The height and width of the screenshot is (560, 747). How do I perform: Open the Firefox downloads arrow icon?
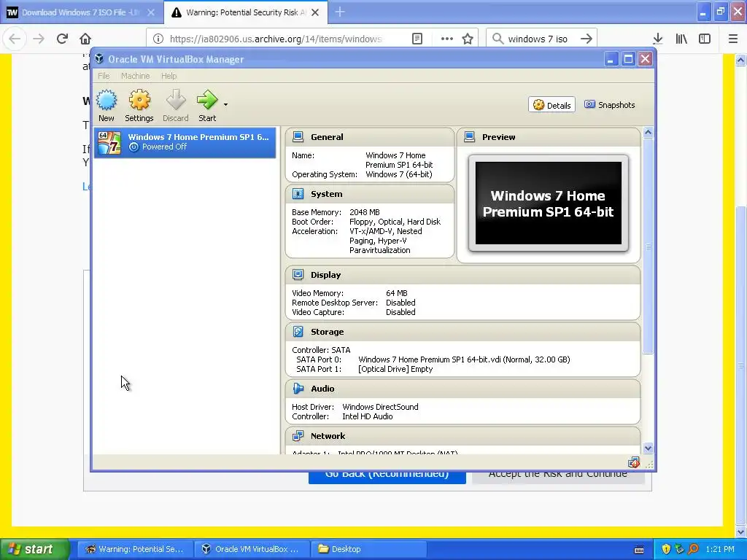[x=657, y=39]
